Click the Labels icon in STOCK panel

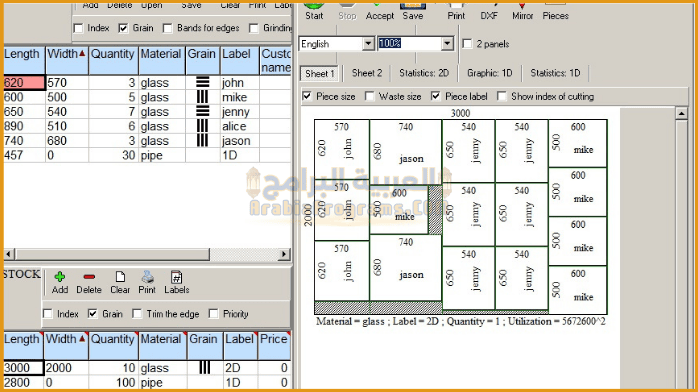(x=177, y=277)
